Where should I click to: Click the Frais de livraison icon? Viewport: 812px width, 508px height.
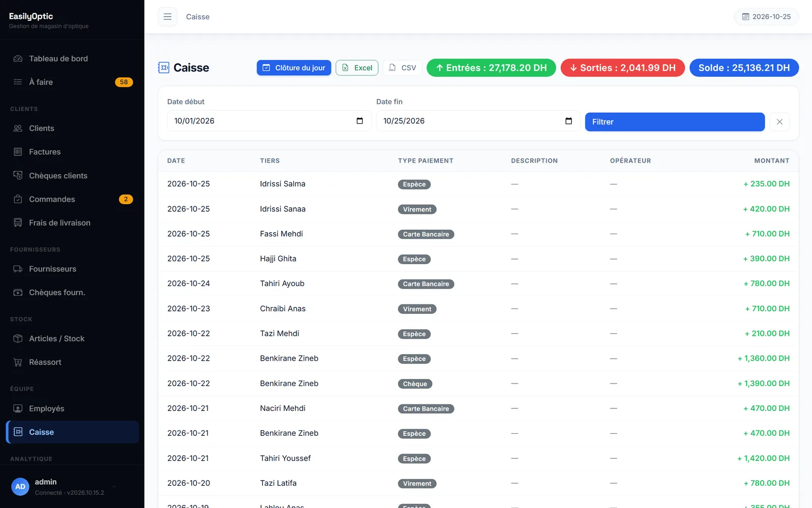[18, 223]
